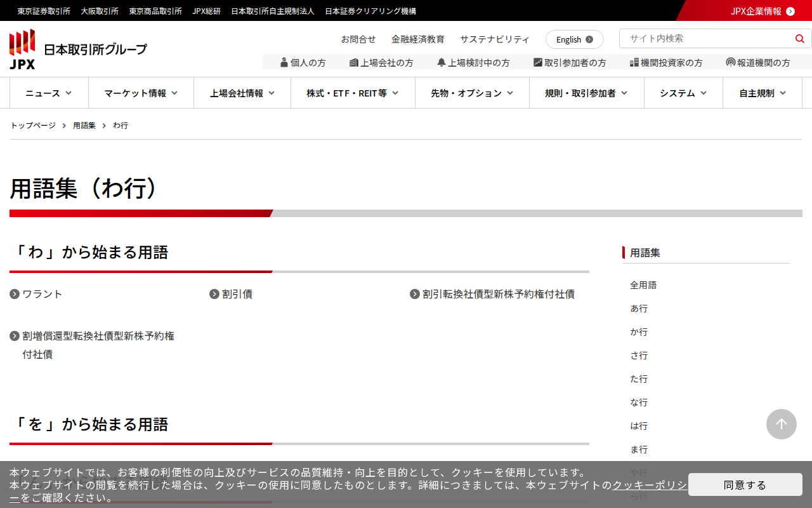Open the 割引転換社債型新株予約権付社債 glossary term

coord(499,294)
